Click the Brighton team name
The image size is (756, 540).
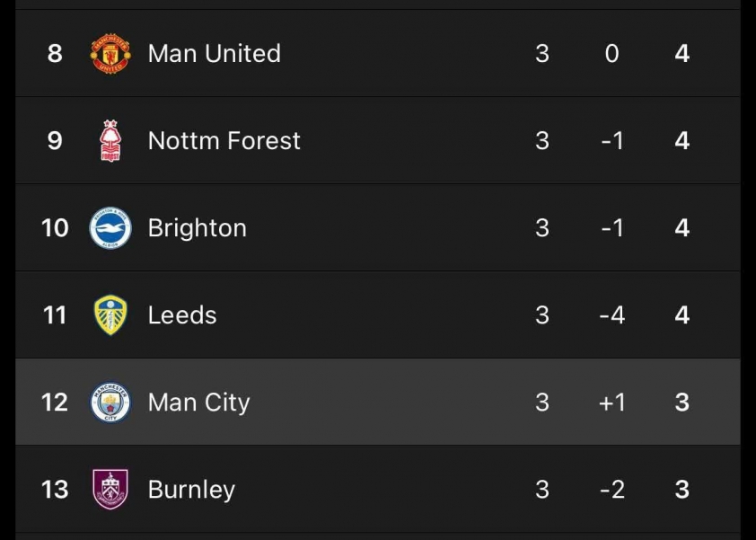(197, 228)
